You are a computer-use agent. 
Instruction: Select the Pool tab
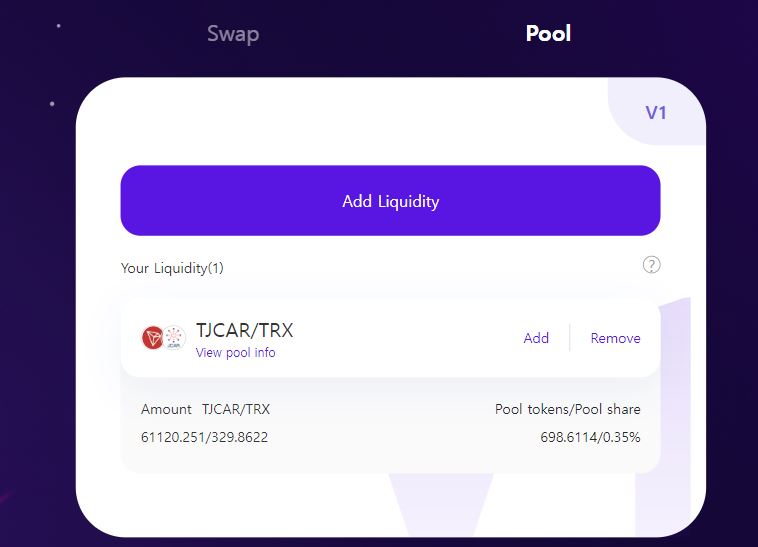click(x=548, y=33)
